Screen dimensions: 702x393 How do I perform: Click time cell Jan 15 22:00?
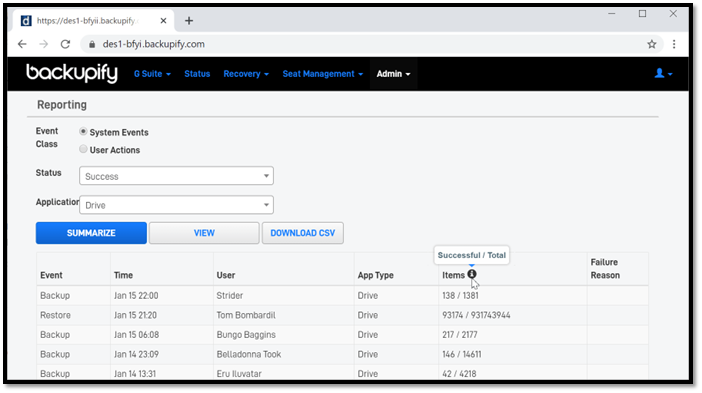(x=136, y=295)
